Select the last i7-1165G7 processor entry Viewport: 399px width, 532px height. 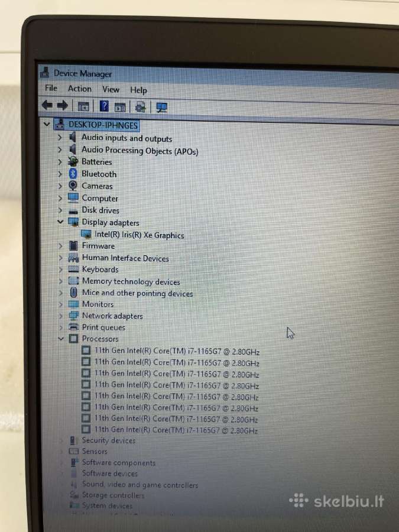click(176, 430)
